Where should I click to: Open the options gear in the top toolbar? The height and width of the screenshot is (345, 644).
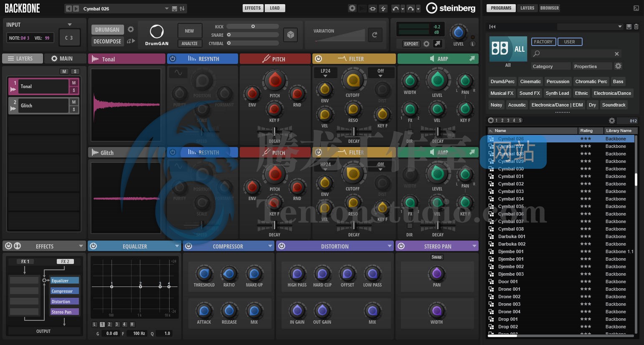click(352, 8)
